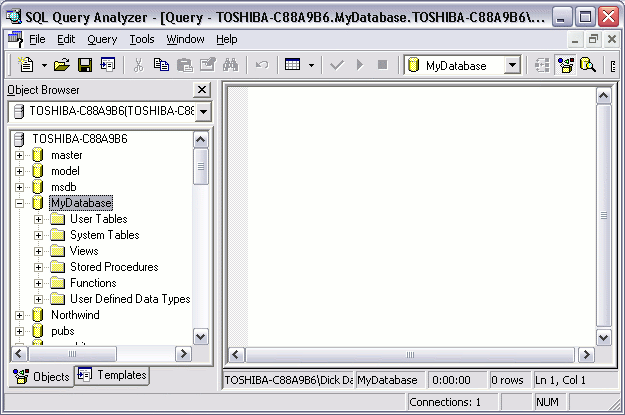625x415 pixels.
Task: Click Display Estimated Execution Plan icon
Action: [542, 65]
